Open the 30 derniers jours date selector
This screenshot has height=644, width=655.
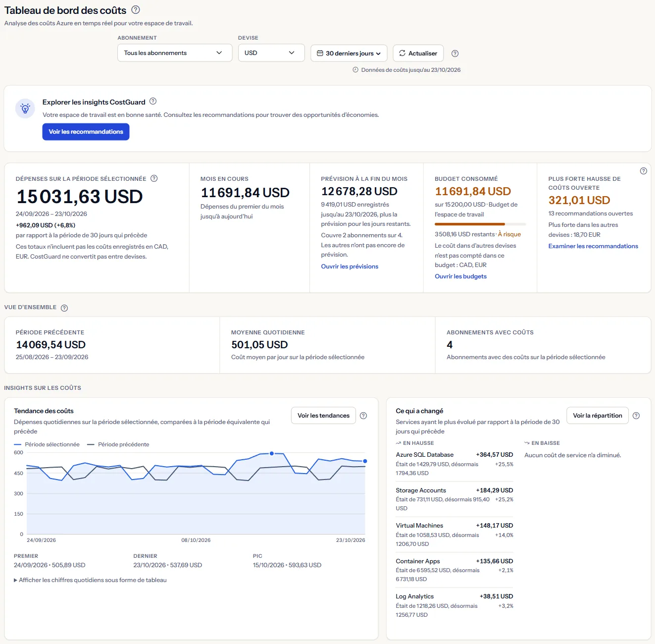[349, 54]
